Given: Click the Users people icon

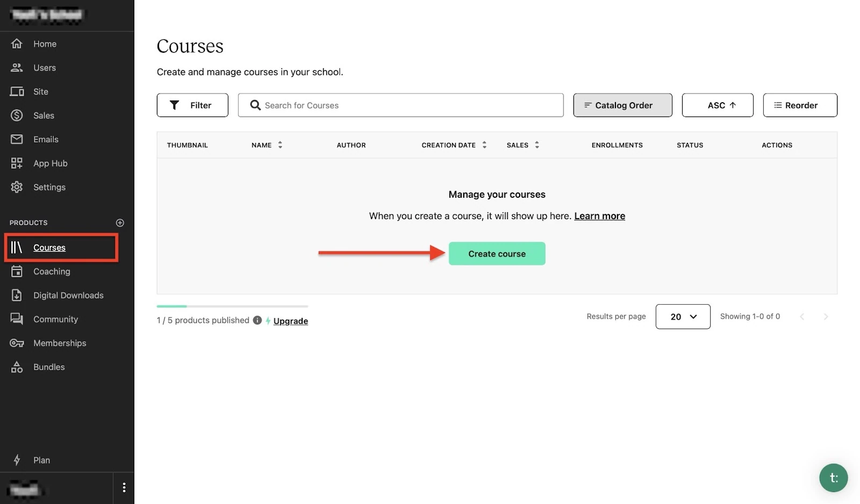Looking at the screenshot, I should (x=17, y=68).
